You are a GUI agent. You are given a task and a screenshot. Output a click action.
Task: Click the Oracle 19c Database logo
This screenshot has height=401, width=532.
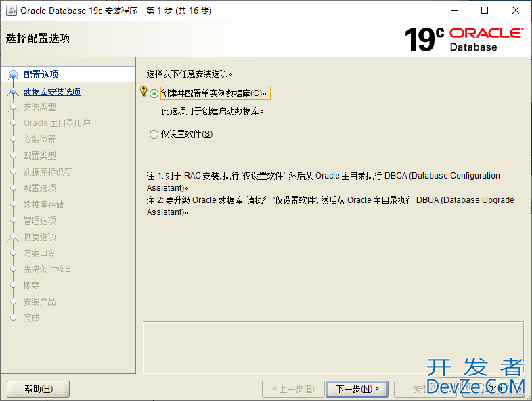[x=464, y=39]
